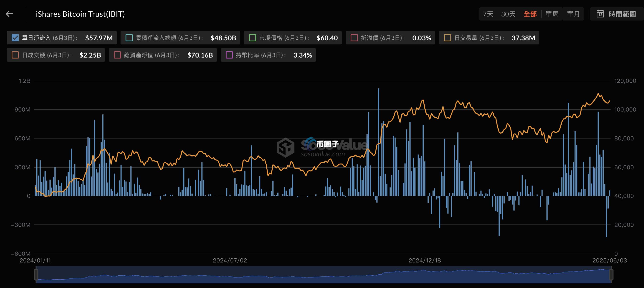644x288 pixels.
Task: Open the 時間範圍 date picker
Action: point(622,14)
